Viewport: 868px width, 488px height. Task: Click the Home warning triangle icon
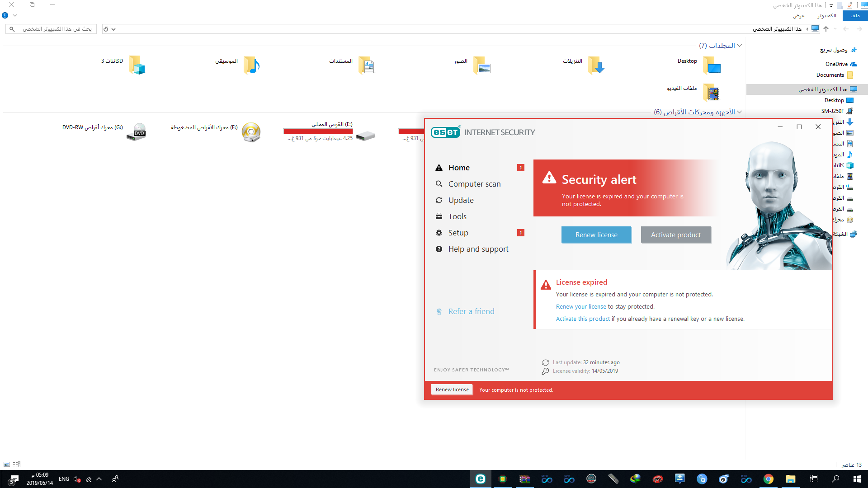(439, 168)
